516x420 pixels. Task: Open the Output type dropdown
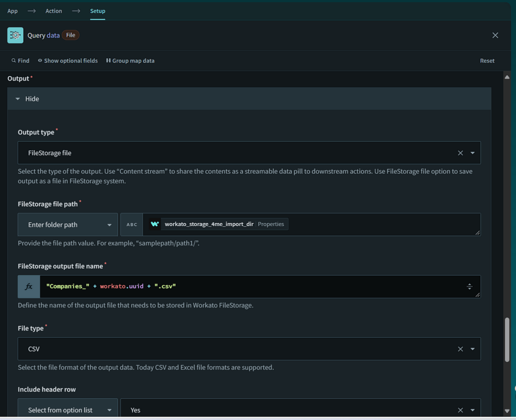[473, 152]
